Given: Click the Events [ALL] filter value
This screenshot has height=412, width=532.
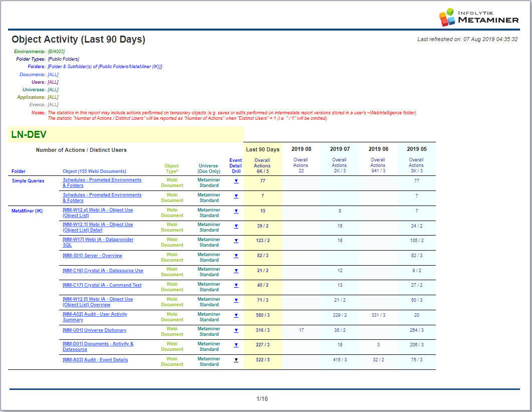Looking at the screenshot, I should click(53, 105).
